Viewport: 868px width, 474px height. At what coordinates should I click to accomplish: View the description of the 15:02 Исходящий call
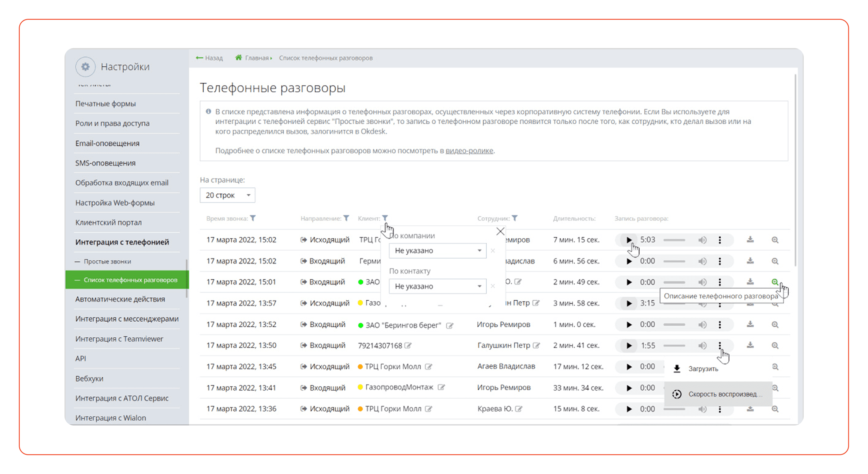coord(775,240)
